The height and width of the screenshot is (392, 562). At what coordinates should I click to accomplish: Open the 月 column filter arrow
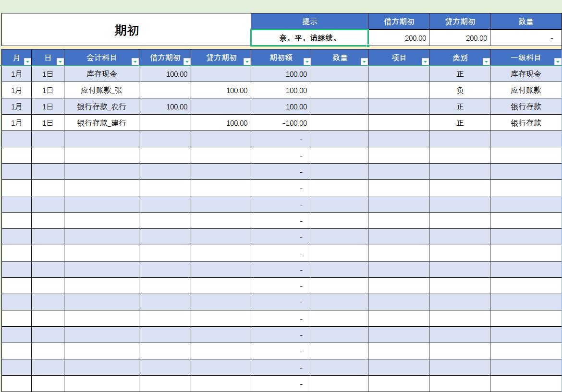(x=27, y=61)
